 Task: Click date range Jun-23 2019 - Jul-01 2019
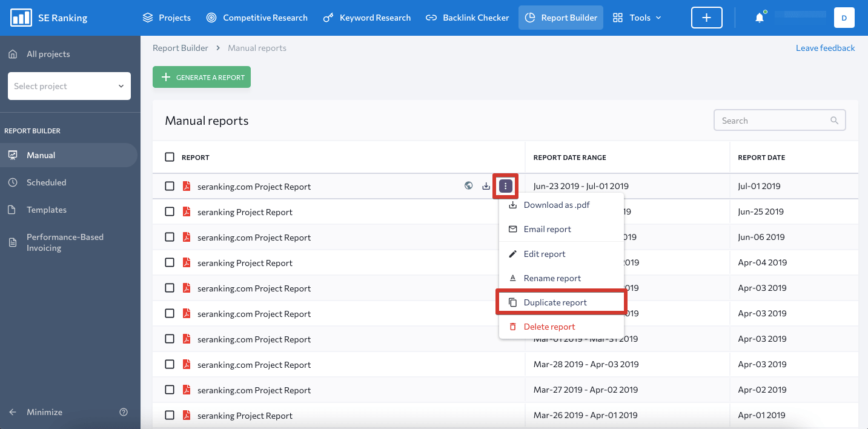pos(581,186)
